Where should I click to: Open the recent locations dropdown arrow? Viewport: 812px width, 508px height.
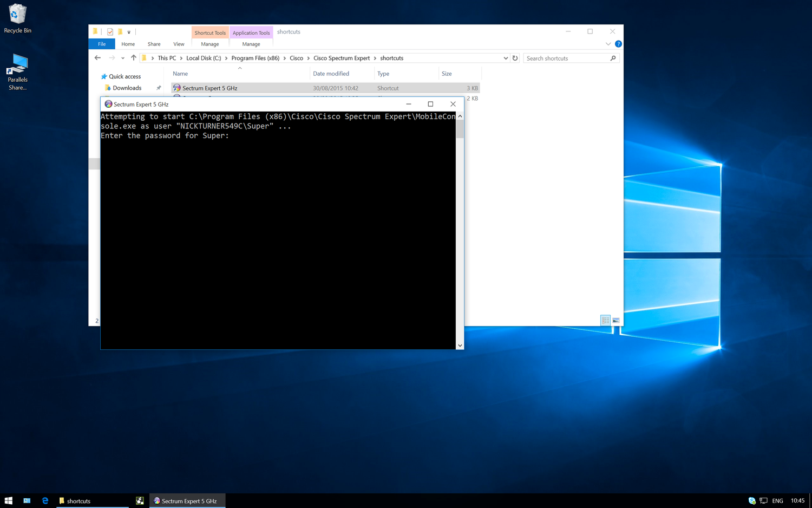pyautogui.click(x=123, y=58)
